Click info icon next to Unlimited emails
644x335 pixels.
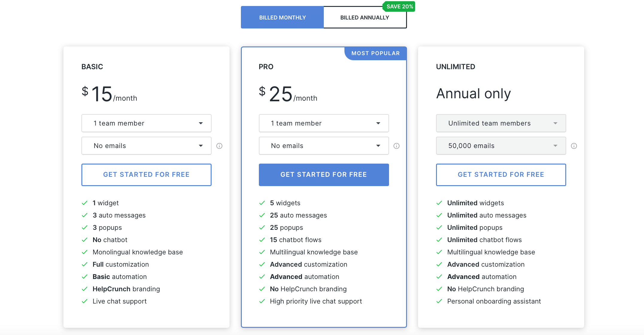(x=574, y=146)
